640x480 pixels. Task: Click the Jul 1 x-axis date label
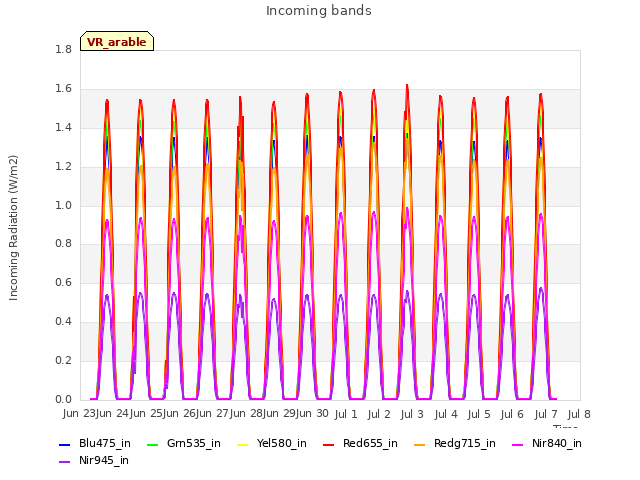pyautogui.click(x=346, y=414)
